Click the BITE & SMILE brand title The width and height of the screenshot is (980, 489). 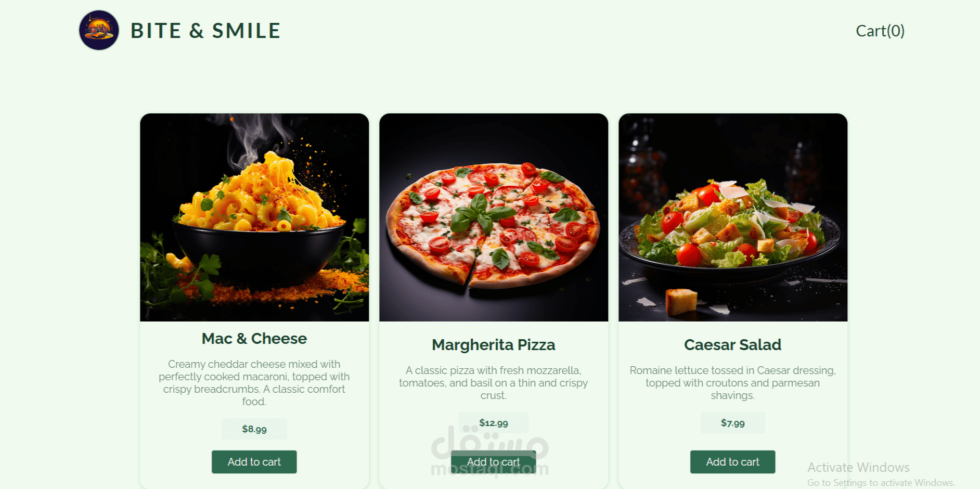(x=205, y=31)
